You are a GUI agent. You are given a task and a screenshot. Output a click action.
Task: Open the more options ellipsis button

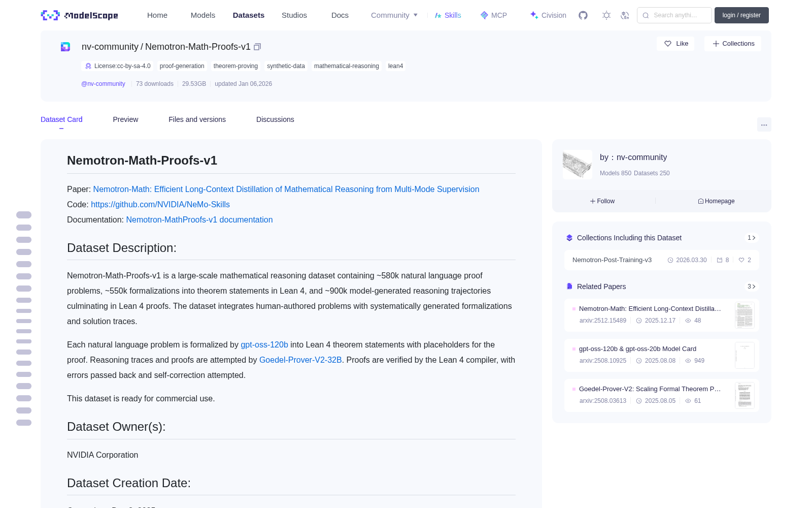(764, 124)
